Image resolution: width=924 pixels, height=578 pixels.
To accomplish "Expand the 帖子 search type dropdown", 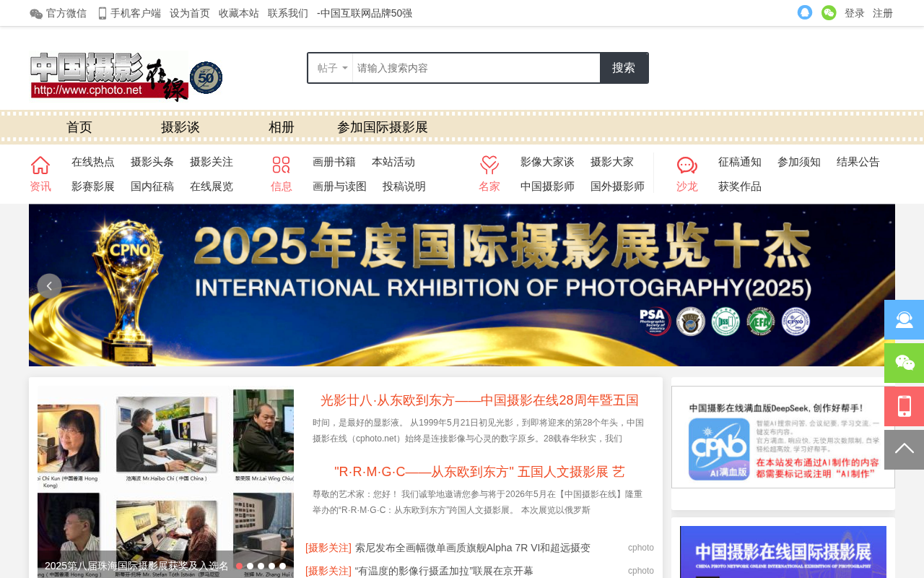I will 331,68.
